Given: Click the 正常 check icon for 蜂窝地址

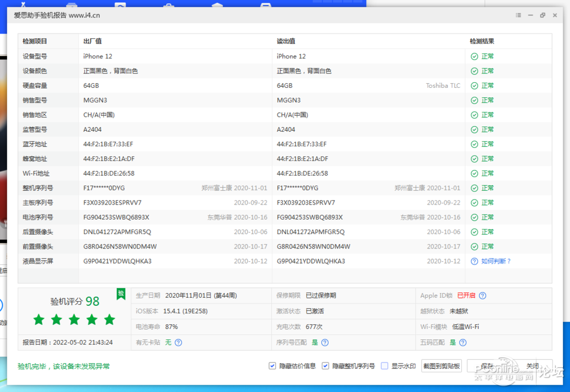Looking at the screenshot, I should [x=475, y=159].
